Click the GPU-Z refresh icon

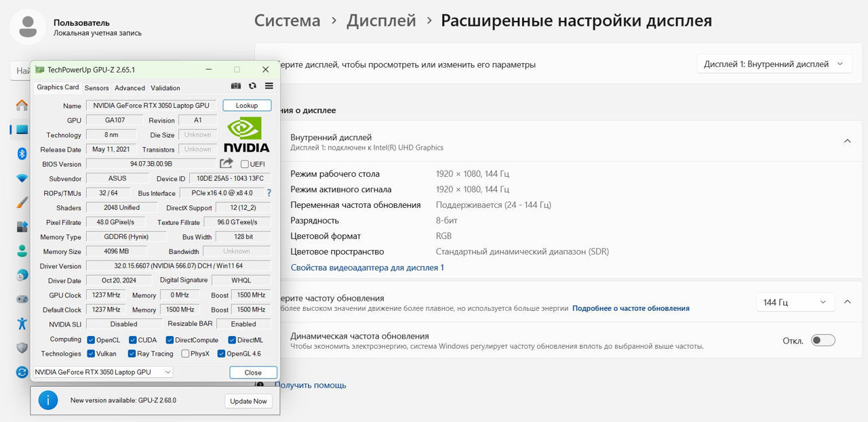252,87
